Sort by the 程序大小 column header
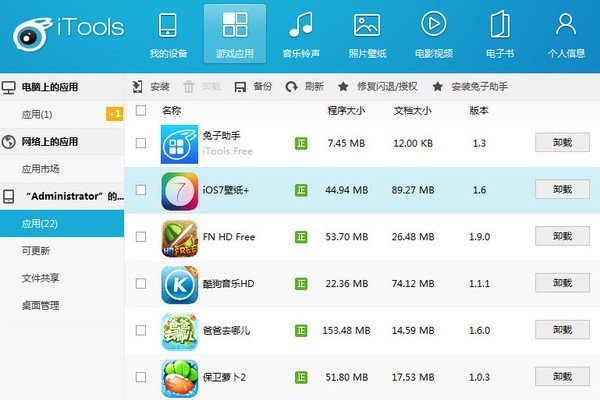Viewport: 600px width, 400px height. pyautogui.click(x=346, y=111)
